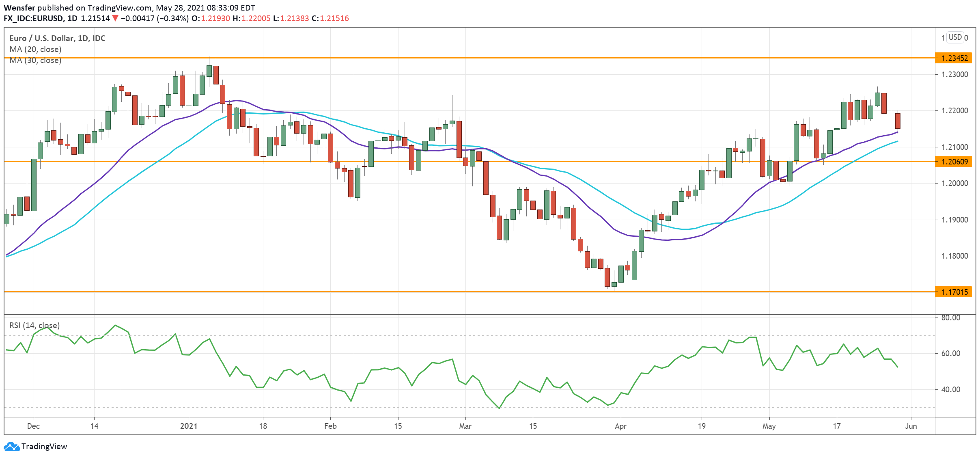Click the FX_IDC:EURUSD symbol text in header
Image resolution: width=980 pixels, height=458 pixels.
(x=33, y=18)
